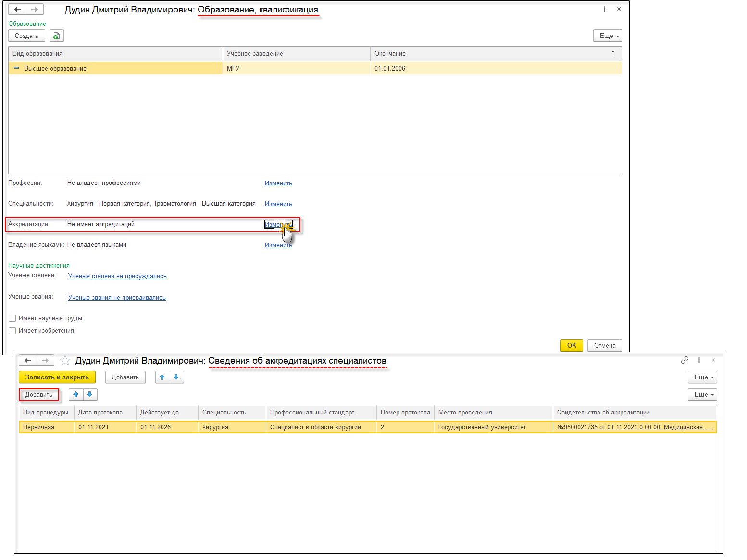Click red-outlined Добавить in lower toolbar
This screenshot has width=747, height=560.
(39, 394)
